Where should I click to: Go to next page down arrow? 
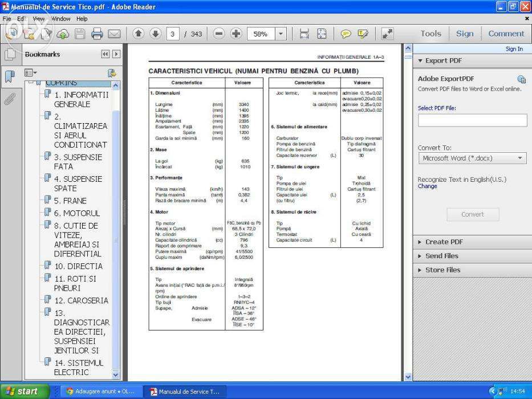(156, 34)
